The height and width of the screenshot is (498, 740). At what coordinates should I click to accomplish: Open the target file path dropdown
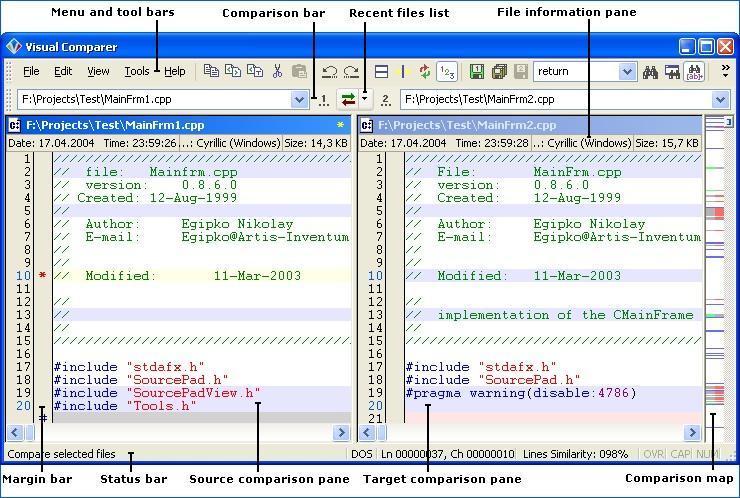pyautogui.click(x=720, y=100)
